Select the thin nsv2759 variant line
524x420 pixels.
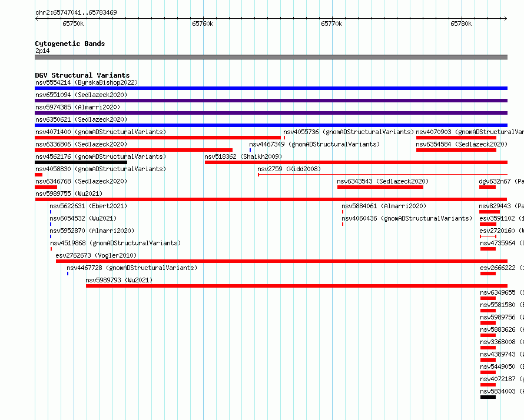(x=383, y=175)
